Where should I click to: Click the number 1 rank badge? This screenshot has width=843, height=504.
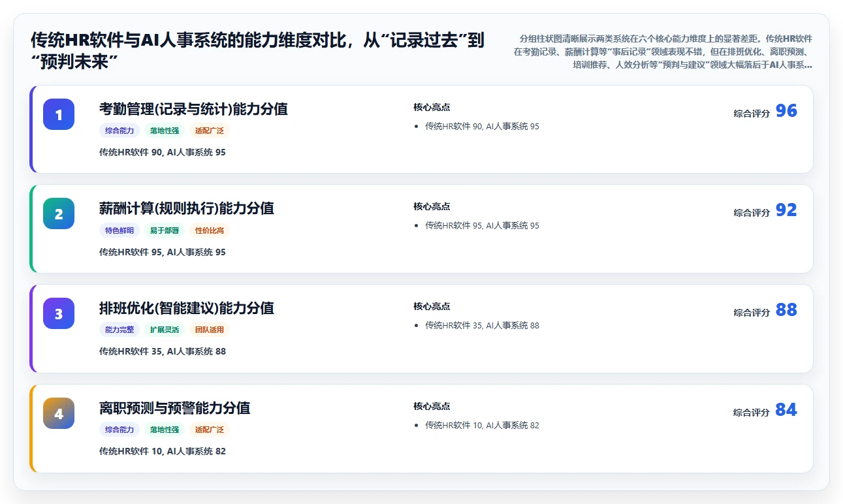pyautogui.click(x=59, y=114)
